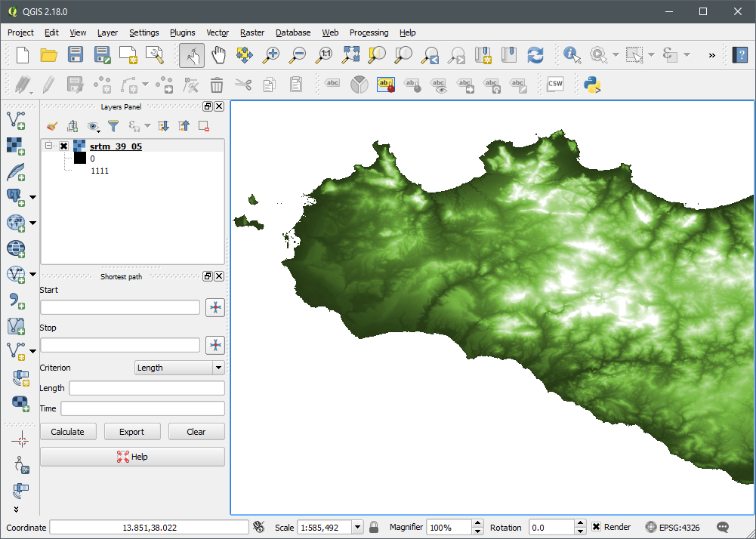Pick Stop point with crosshair button
The height and width of the screenshot is (539, 756).
[x=215, y=345]
